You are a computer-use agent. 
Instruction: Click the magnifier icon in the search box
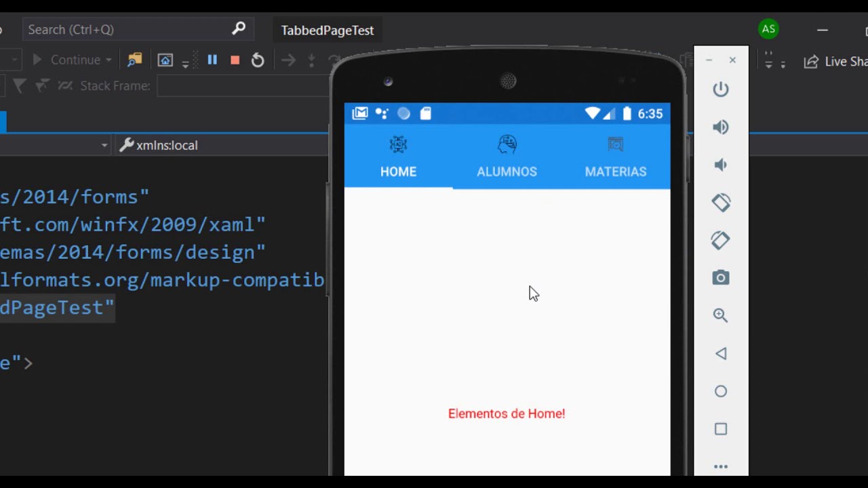coord(238,29)
